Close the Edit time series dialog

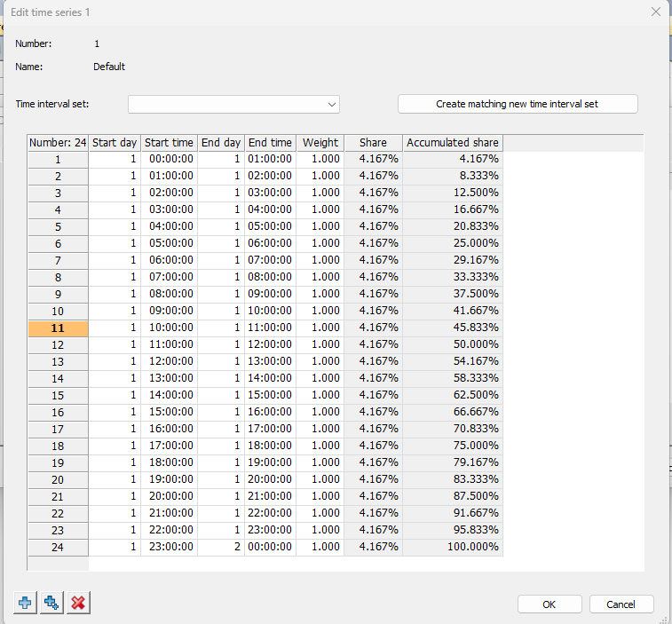tap(656, 12)
